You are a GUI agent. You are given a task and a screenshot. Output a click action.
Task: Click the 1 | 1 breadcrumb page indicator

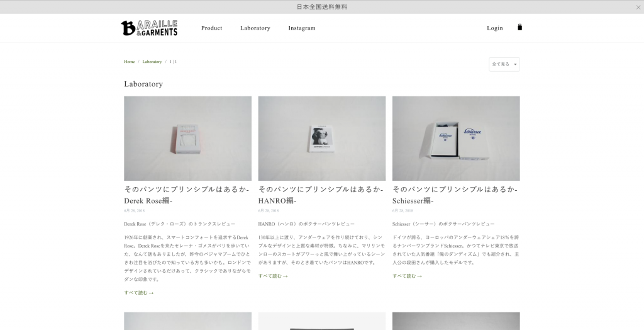tap(173, 62)
